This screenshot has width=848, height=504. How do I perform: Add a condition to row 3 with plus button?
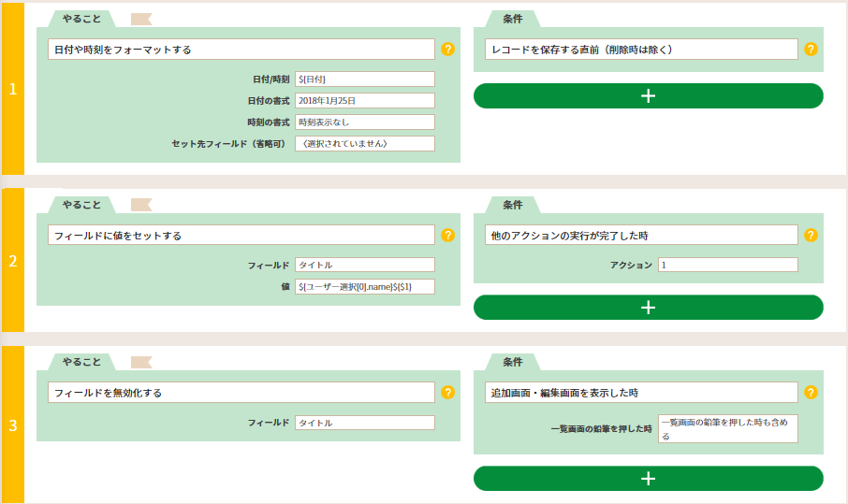648,479
